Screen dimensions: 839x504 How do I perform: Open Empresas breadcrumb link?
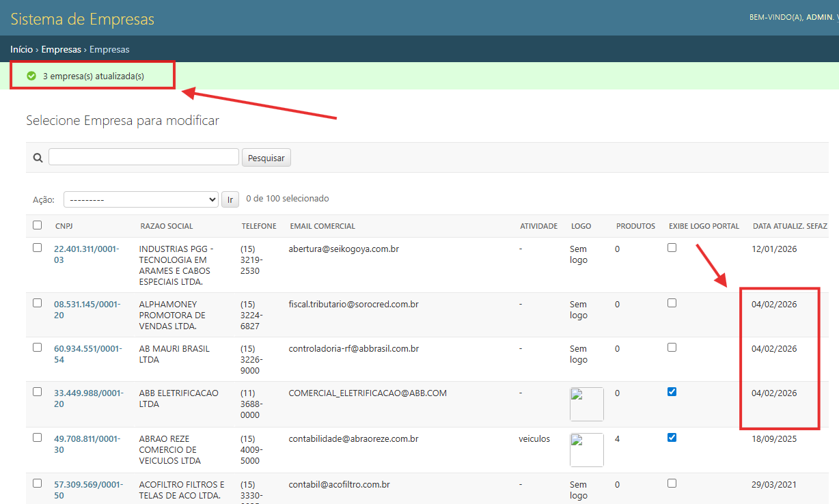(x=61, y=49)
